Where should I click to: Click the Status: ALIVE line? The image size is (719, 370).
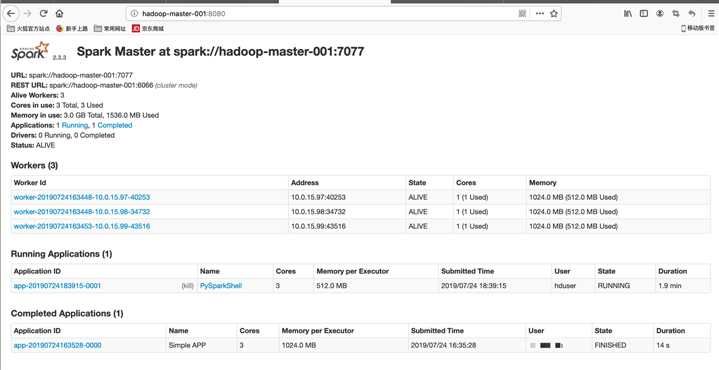(33, 145)
